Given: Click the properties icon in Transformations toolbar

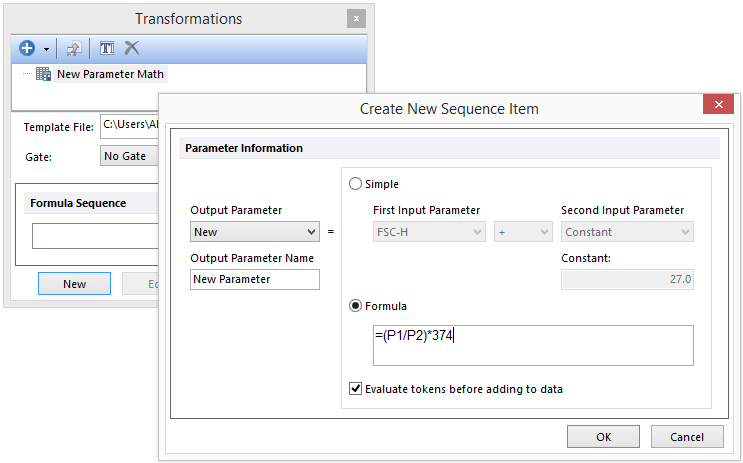Looking at the screenshot, I should tap(74, 48).
